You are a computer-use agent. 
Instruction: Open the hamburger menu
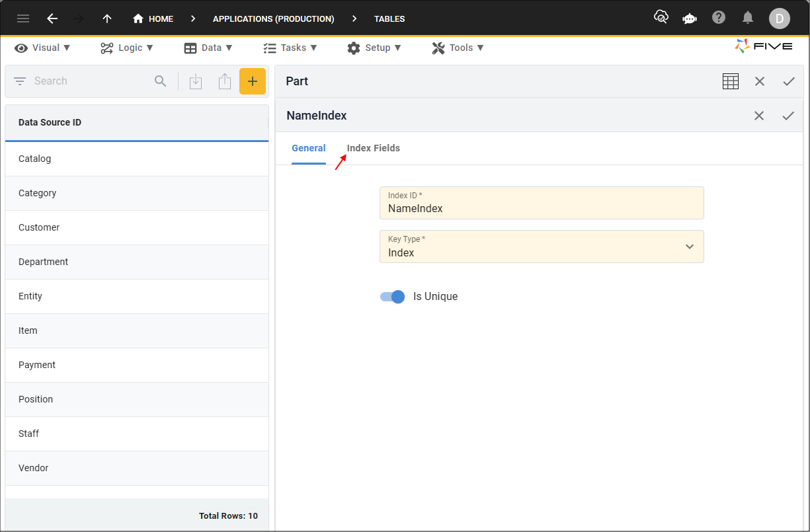coord(23,19)
